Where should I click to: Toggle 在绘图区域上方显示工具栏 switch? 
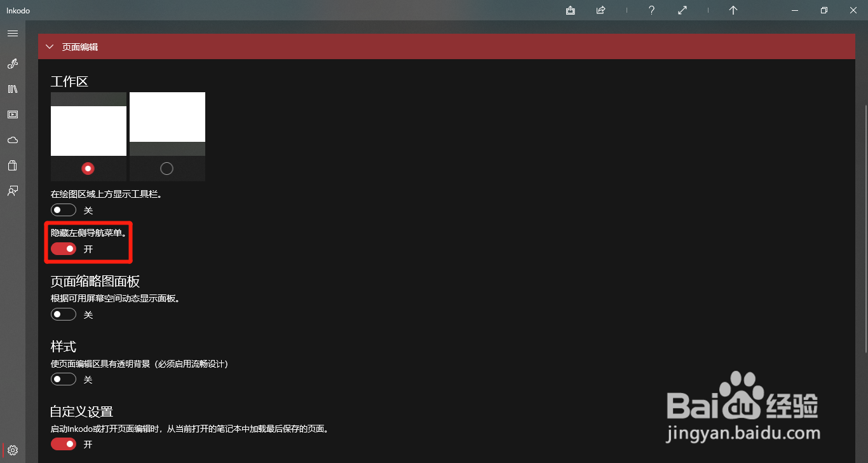[x=64, y=210]
